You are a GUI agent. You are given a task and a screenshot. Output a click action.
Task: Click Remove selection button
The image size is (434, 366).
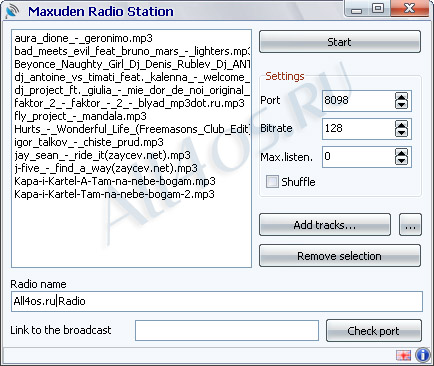point(340,256)
